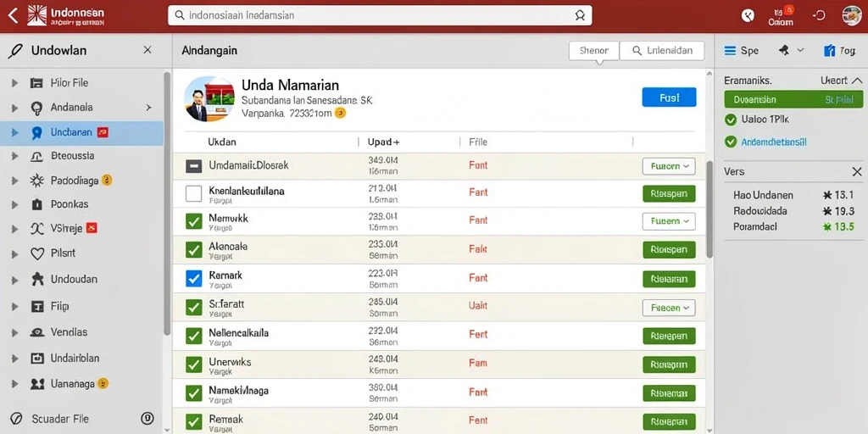Click the Unlenaidan search field
Screen dimensions: 868x434
662,50
